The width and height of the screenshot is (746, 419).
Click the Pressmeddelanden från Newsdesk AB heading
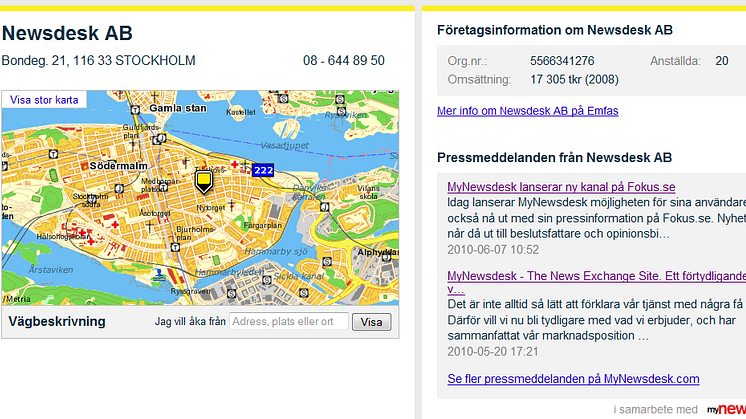[554, 157]
